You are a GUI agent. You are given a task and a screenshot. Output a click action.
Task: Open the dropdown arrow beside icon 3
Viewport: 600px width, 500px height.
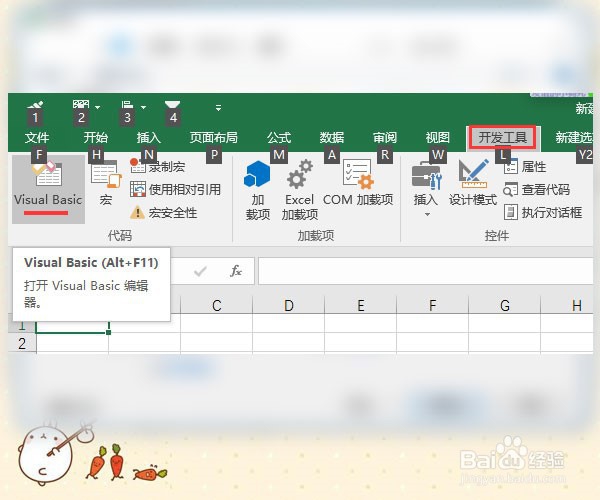click(143, 107)
